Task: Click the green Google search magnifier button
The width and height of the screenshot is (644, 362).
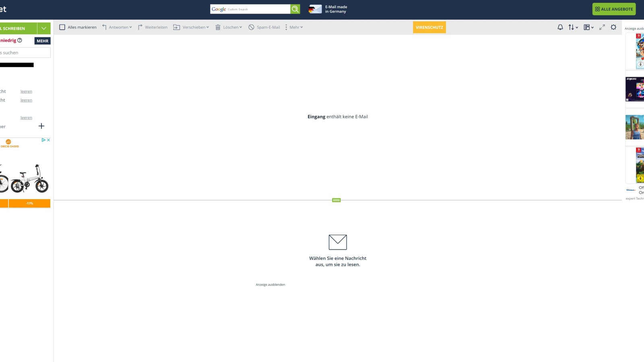Action: coord(295,9)
